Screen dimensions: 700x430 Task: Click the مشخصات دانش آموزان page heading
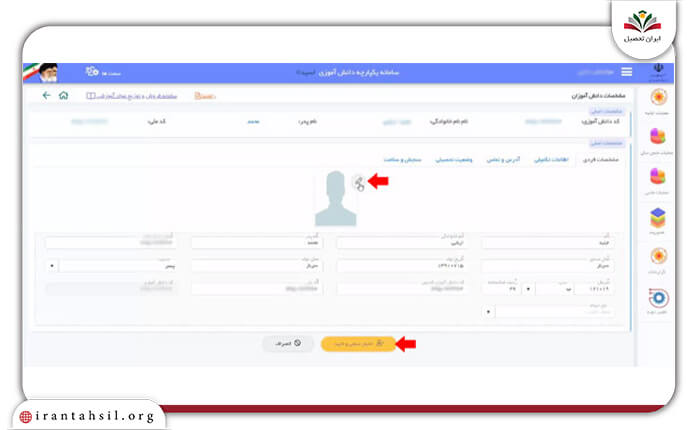click(x=598, y=96)
